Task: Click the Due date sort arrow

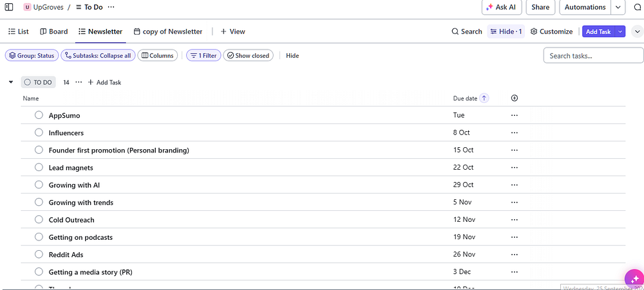Action: (x=484, y=98)
